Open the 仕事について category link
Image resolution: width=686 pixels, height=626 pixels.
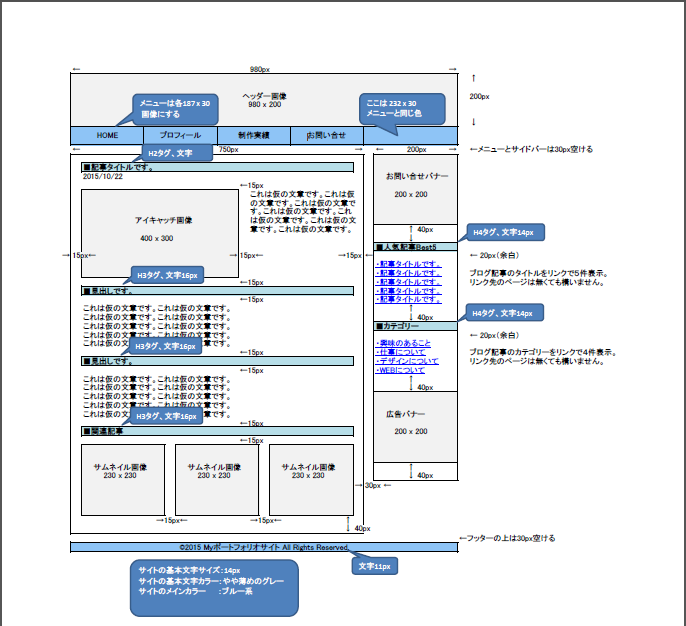point(400,352)
